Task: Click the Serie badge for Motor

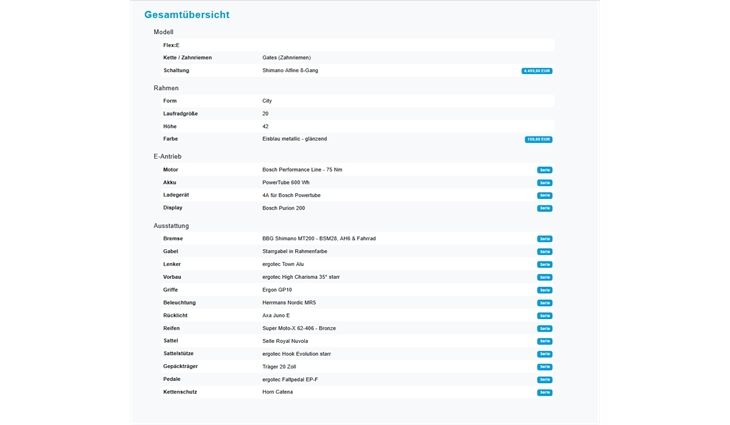Action: [x=544, y=170]
